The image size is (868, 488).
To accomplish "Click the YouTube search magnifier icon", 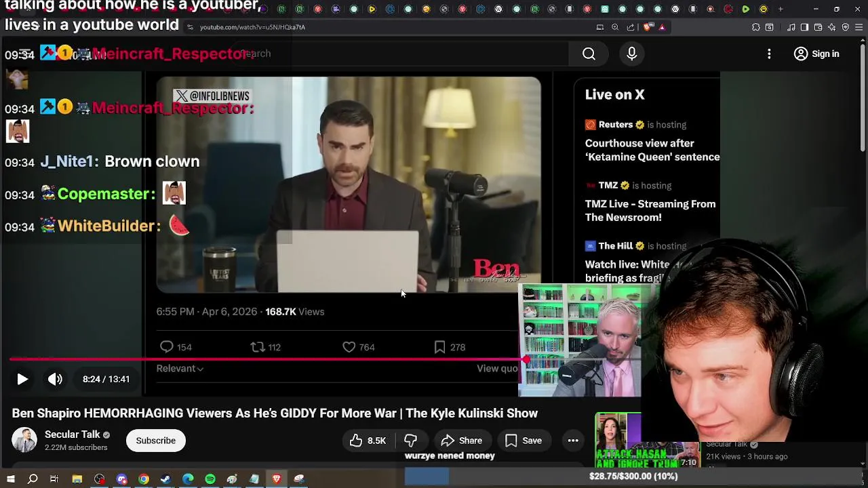I will tap(589, 54).
